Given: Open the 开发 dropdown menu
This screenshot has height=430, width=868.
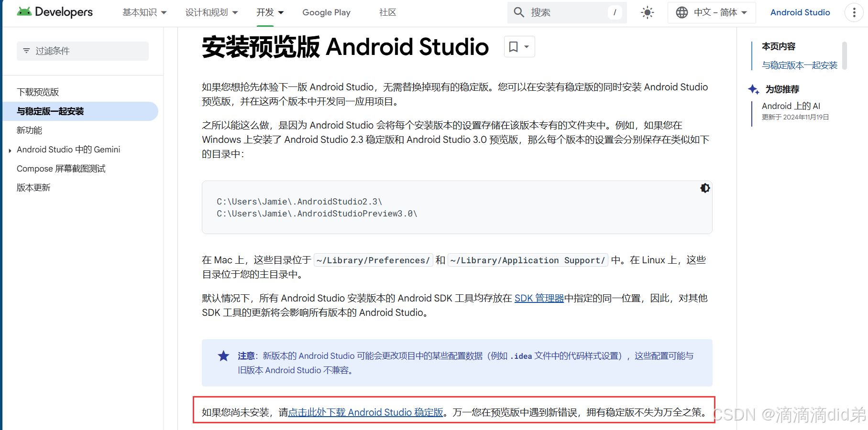Looking at the screenshot, I should coord(270,12).
